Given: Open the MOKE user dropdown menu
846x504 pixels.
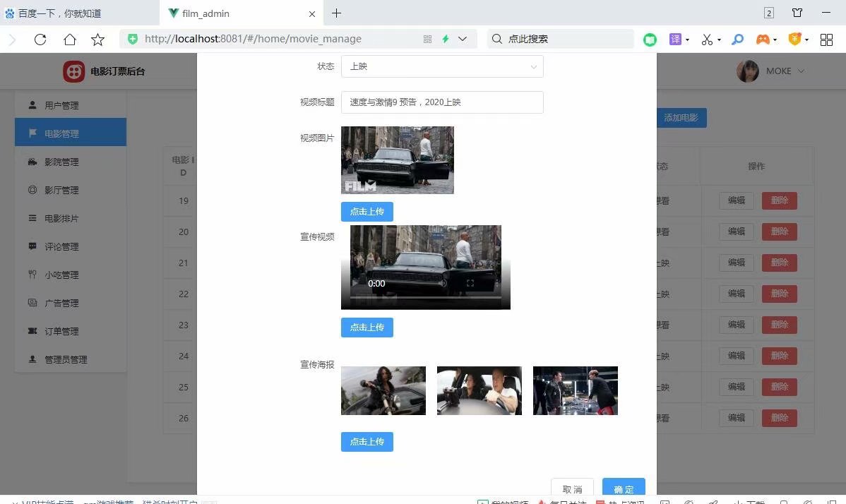Looking at the screenshot, I should 785,71.
